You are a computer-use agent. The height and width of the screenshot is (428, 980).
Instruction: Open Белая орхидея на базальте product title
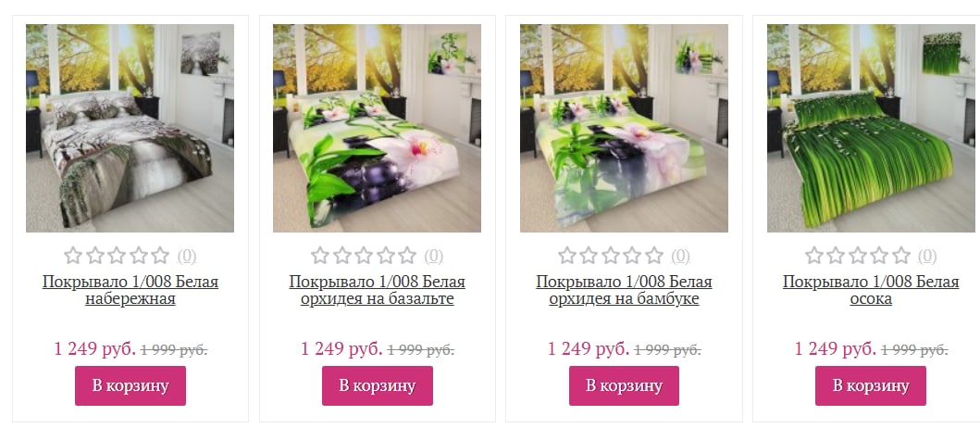(x=378, y=290)
